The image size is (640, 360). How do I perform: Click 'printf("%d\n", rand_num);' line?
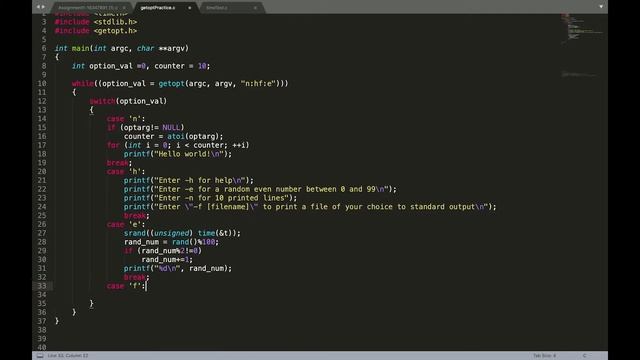178,268
